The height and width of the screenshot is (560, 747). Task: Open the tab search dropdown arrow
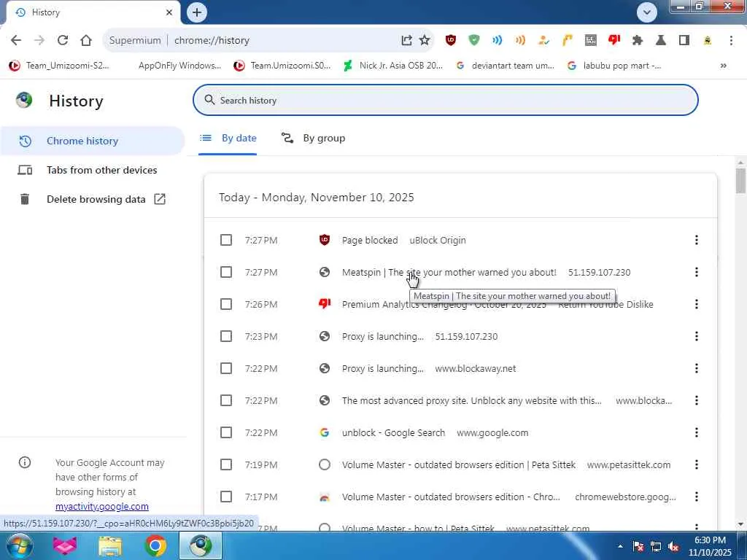tap(647, 12)
